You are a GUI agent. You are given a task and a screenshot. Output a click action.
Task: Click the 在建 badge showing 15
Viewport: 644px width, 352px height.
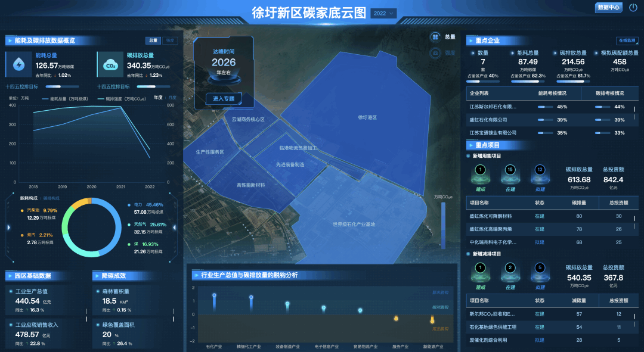[510, 170]
